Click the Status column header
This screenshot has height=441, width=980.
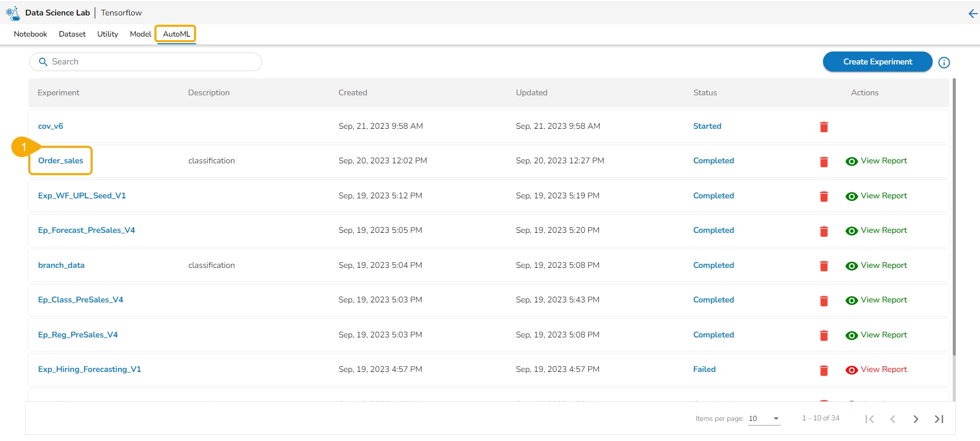pyautogui.click(x=705, y=93)
